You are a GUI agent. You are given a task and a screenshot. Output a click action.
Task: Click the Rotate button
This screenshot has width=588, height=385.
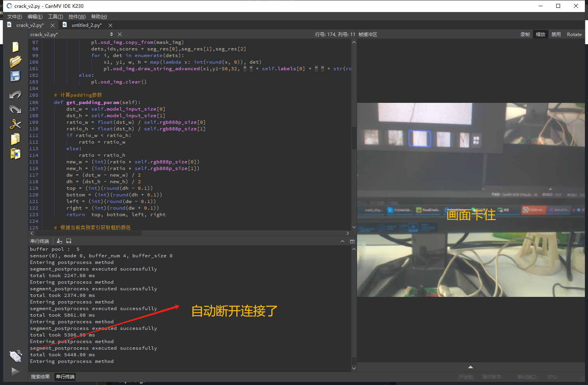tap(574, 35)
